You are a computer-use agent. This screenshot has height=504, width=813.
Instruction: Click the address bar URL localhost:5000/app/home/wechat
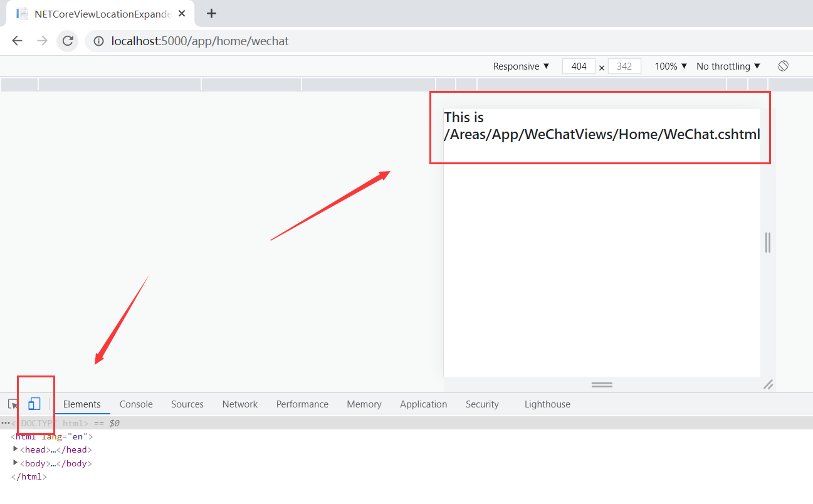coord(200,41)
